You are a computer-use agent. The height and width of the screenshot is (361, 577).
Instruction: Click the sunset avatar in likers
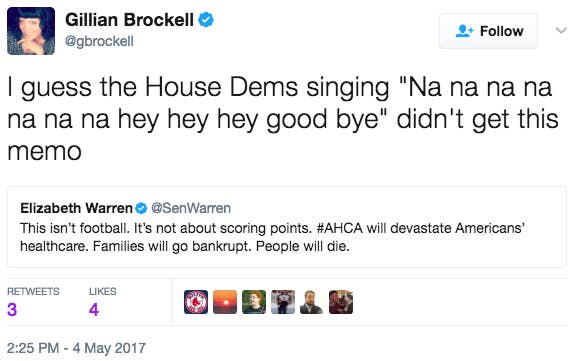coord(225,302)
